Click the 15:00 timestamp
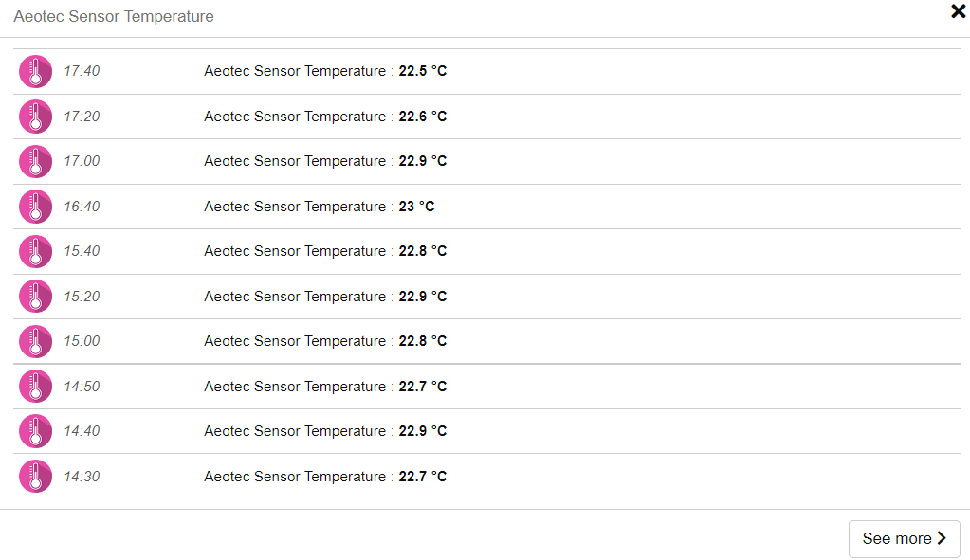The height and width of the screenshot is (560, 970). click(82, 341)
